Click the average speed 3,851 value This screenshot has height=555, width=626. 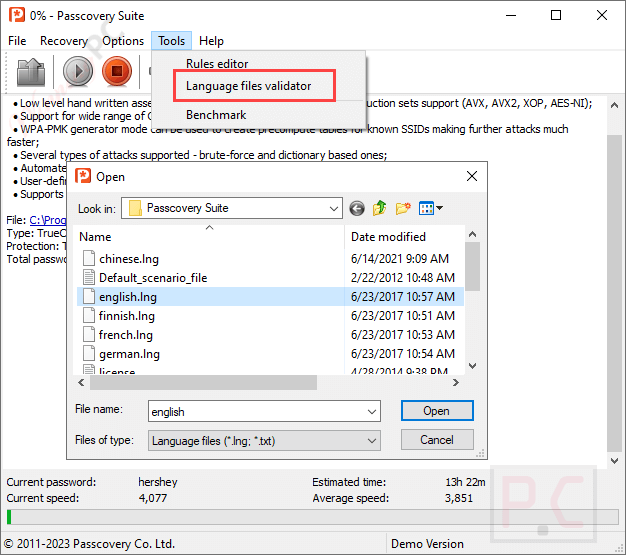[x=459, y=498]
